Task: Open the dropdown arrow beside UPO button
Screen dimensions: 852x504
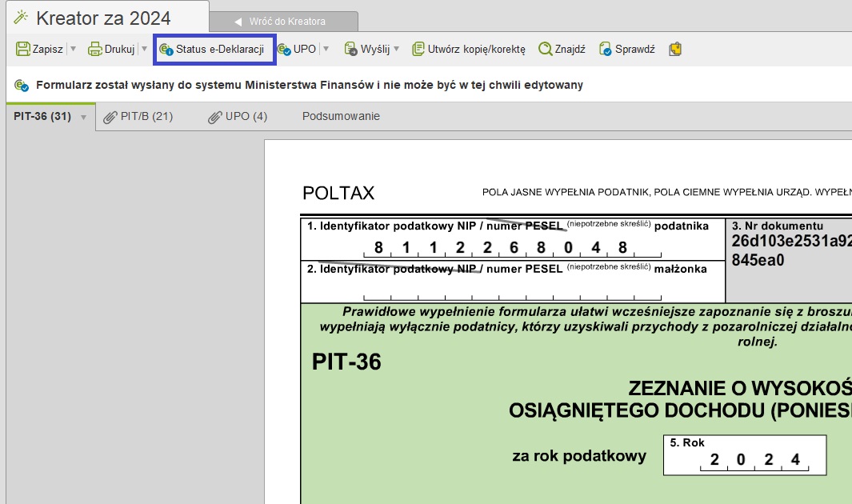Action: point(326,50)
